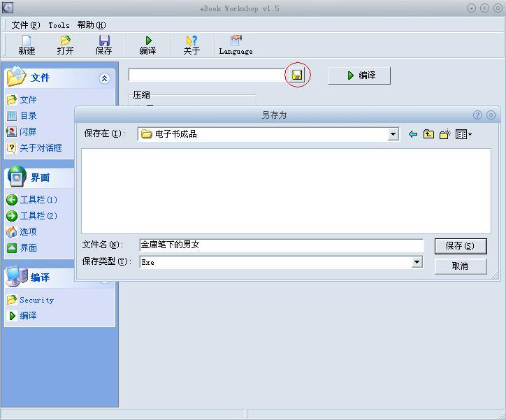
Task: Go up one folder level in dialog
Action: coord(428,134)
